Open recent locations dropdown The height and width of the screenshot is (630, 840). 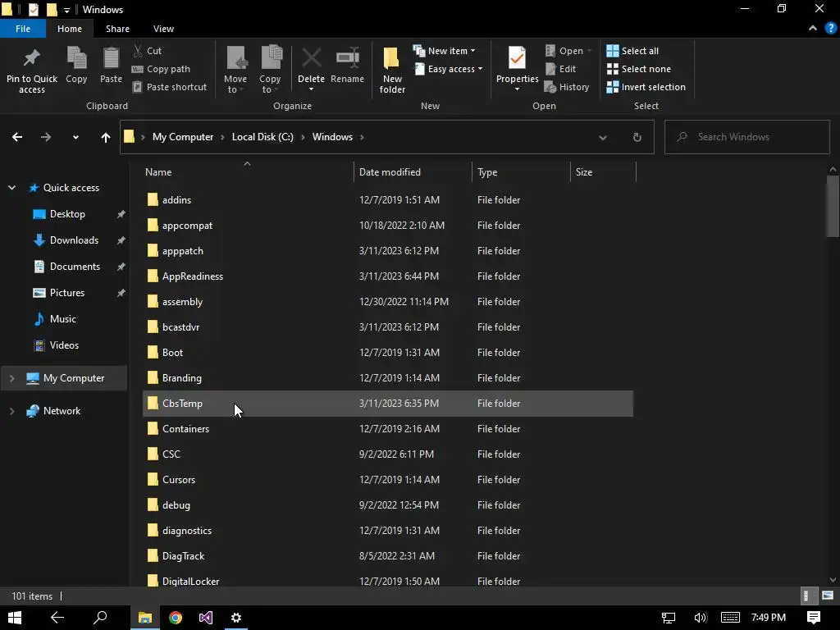point(75,137)
